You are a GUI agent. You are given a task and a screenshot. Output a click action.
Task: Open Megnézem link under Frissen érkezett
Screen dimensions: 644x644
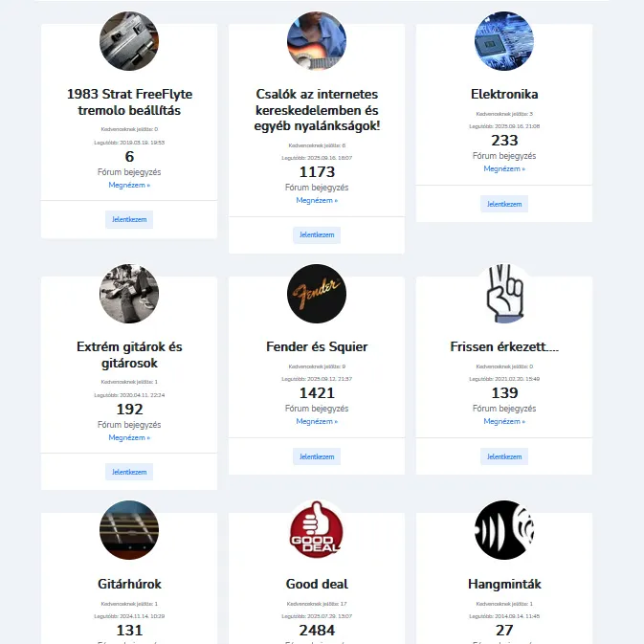pos(504,421)
